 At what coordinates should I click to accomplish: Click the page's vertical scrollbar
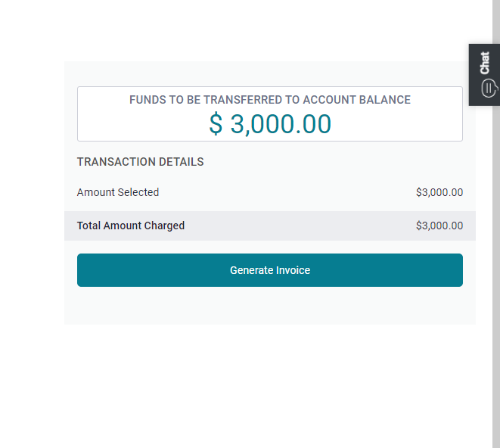point(496,224)
